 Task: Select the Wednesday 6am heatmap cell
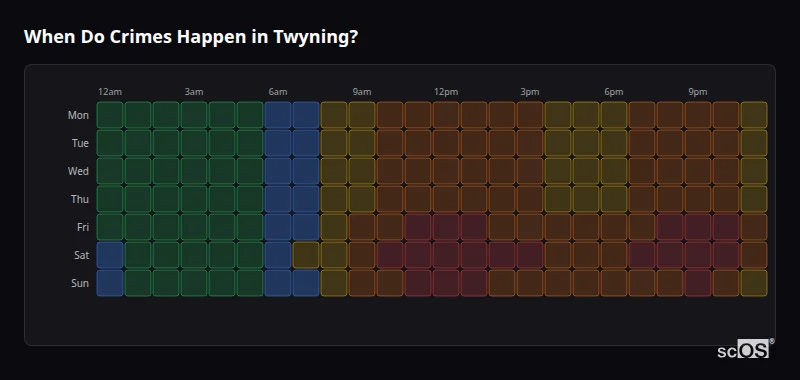click(x=278, y=171)
